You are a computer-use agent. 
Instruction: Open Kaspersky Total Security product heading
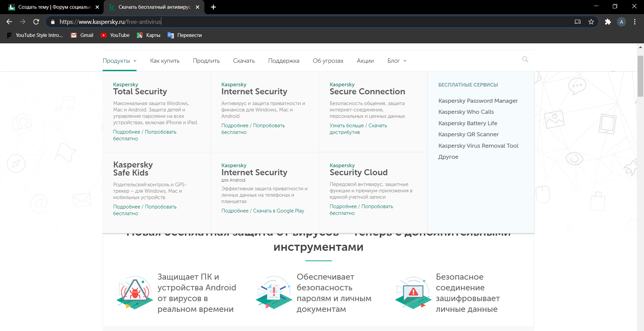point(140,89)
